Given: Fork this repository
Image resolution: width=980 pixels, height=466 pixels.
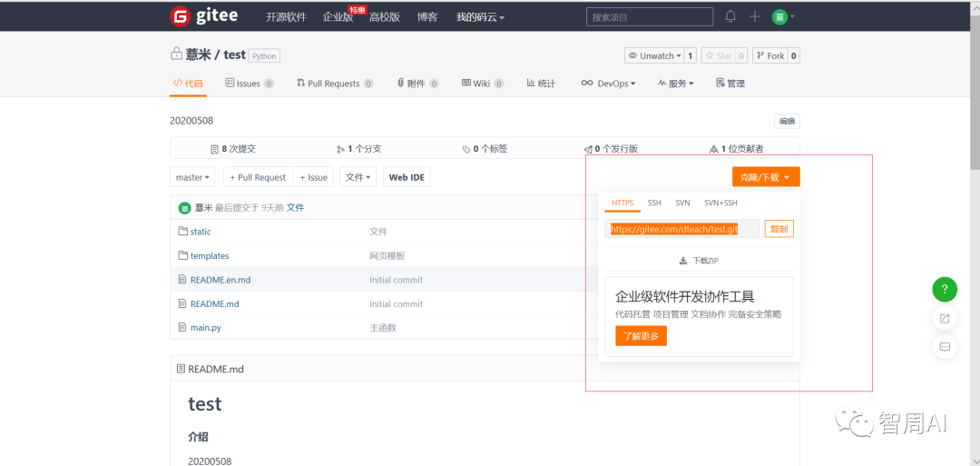Looking at the screenshot, I should 770,55.
